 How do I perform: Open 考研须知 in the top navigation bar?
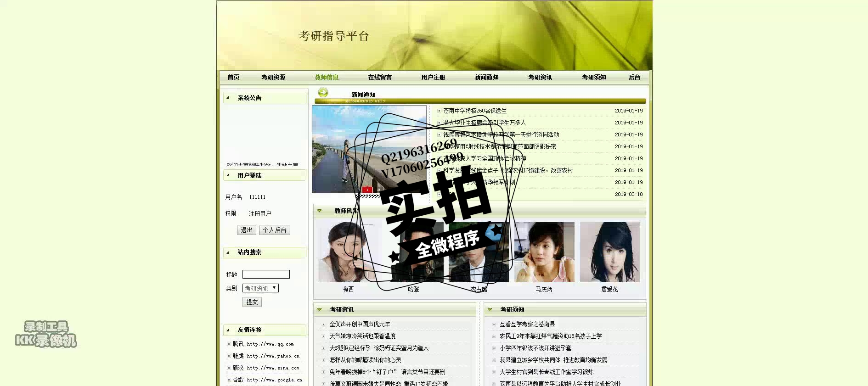pyautogui.click(x=594, y=77)
